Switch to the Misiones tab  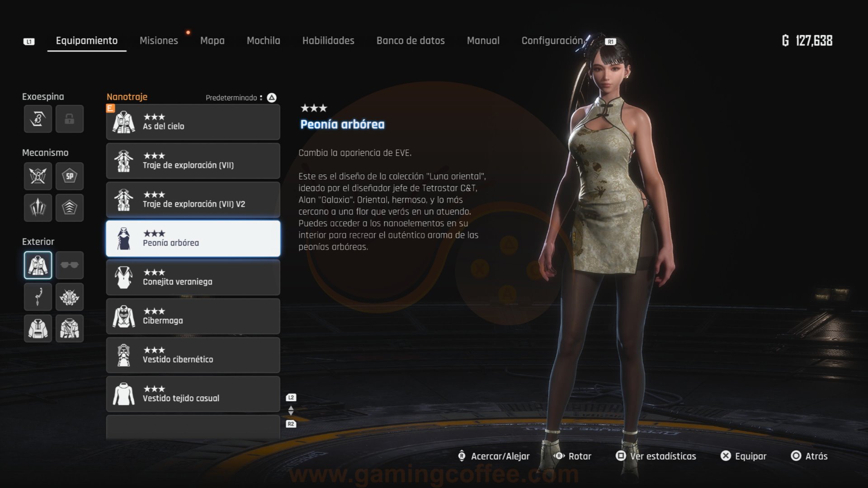pyautogui.click(x=159, y=41)
